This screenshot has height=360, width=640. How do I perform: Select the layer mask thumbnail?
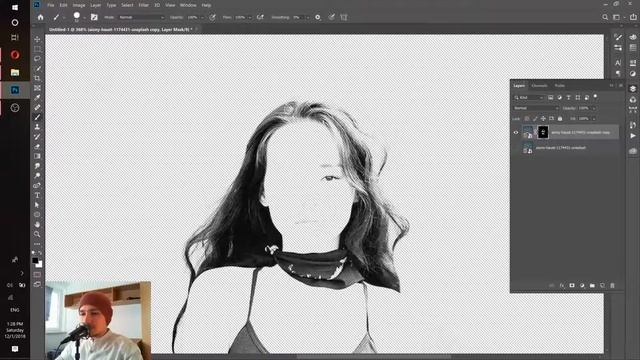(543, 132)
